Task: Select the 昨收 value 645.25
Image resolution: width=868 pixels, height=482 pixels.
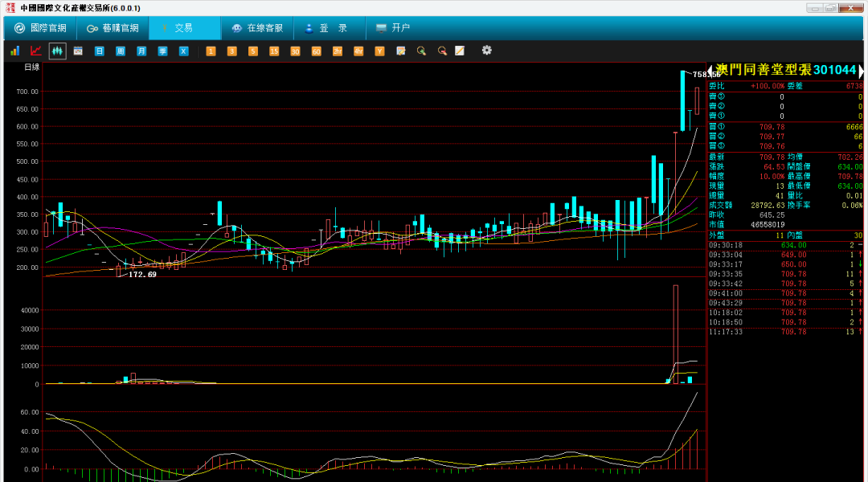Action: [x=772, y=214]
